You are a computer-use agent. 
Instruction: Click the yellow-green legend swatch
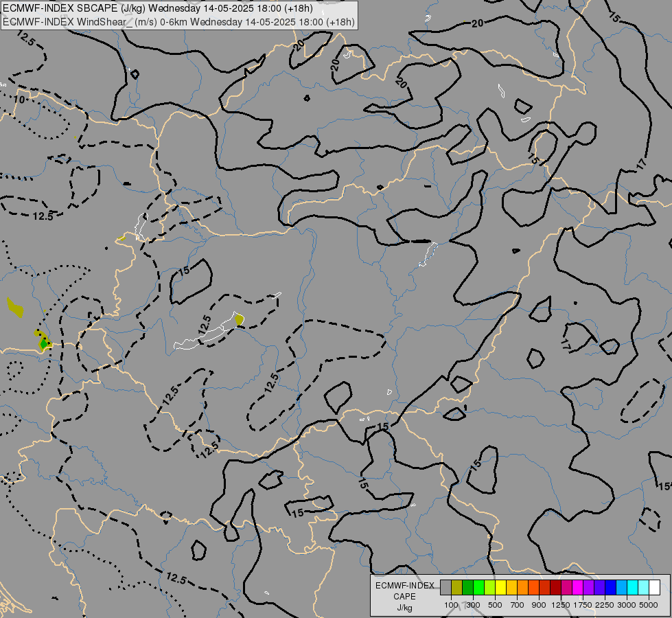489,588
